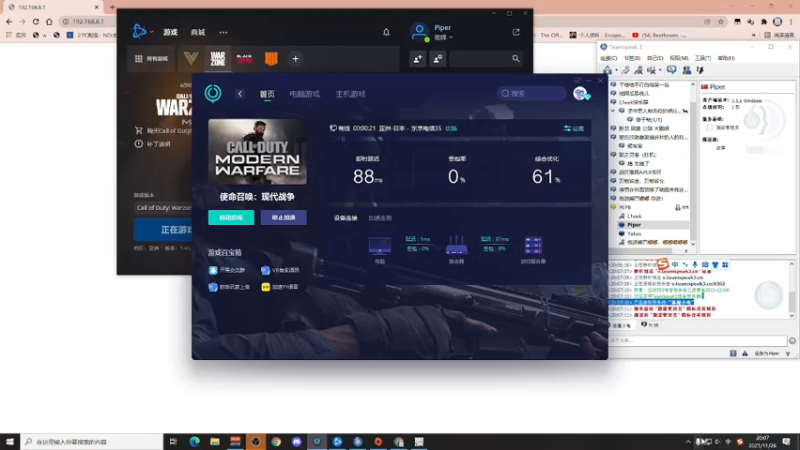The image size is (800, 450).
Task: Click the Battle.net friends search magnifier
Action: point(516,59)
